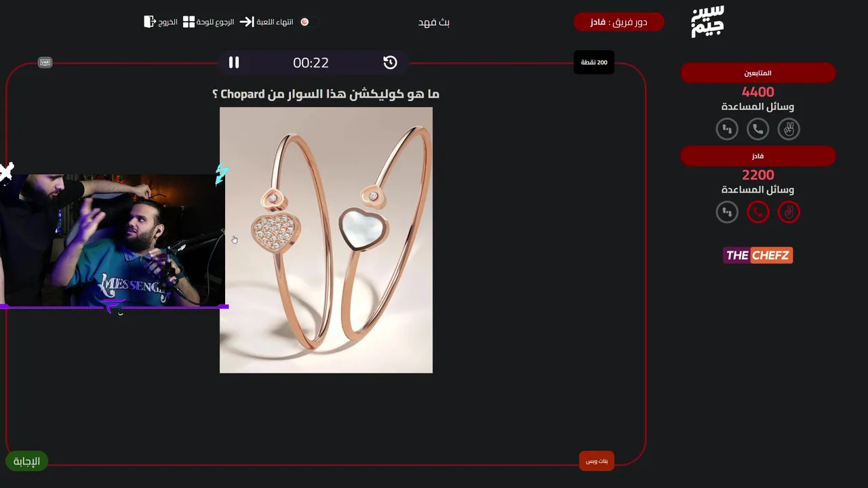Use المتابعين team's phone call lifeline
The image size is (868, 488).
pos(758,129)
